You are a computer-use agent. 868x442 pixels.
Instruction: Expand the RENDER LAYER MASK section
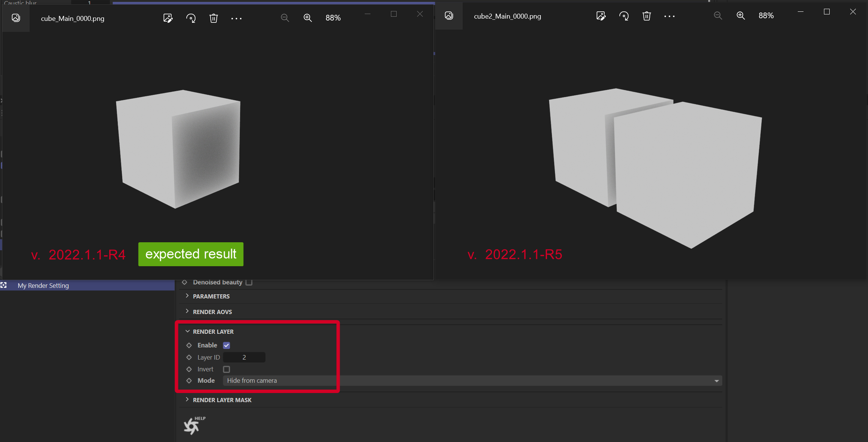[222, 400]
